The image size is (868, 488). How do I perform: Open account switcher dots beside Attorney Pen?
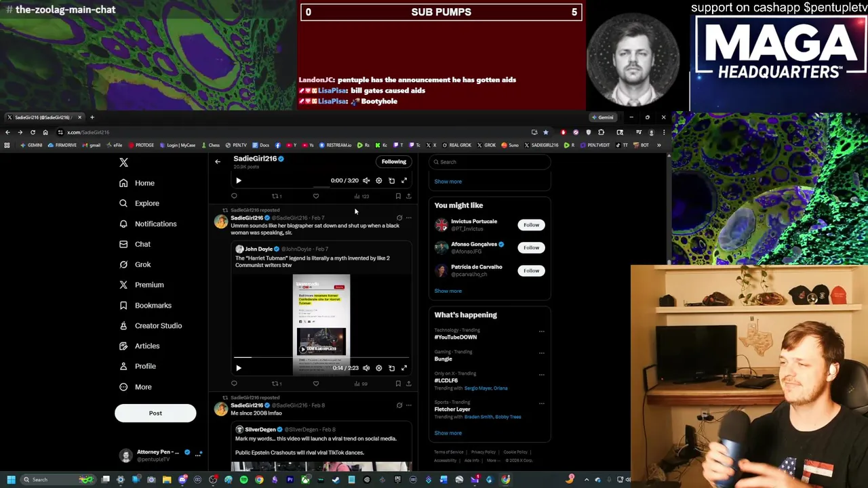(198, 455)
